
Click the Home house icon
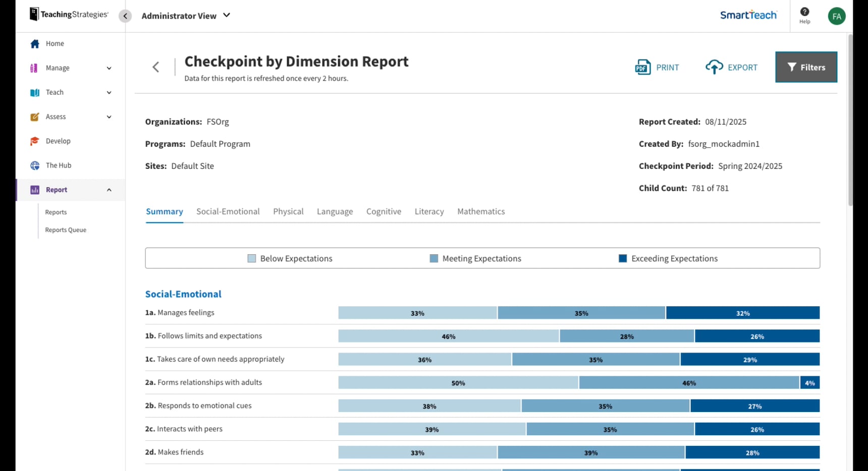pos(35,44)
